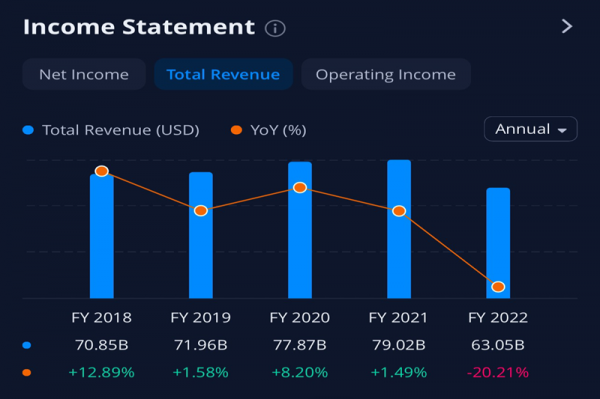Open the Annual period dropdown
This screenshot has width=600, height=399.
[531, 129]
